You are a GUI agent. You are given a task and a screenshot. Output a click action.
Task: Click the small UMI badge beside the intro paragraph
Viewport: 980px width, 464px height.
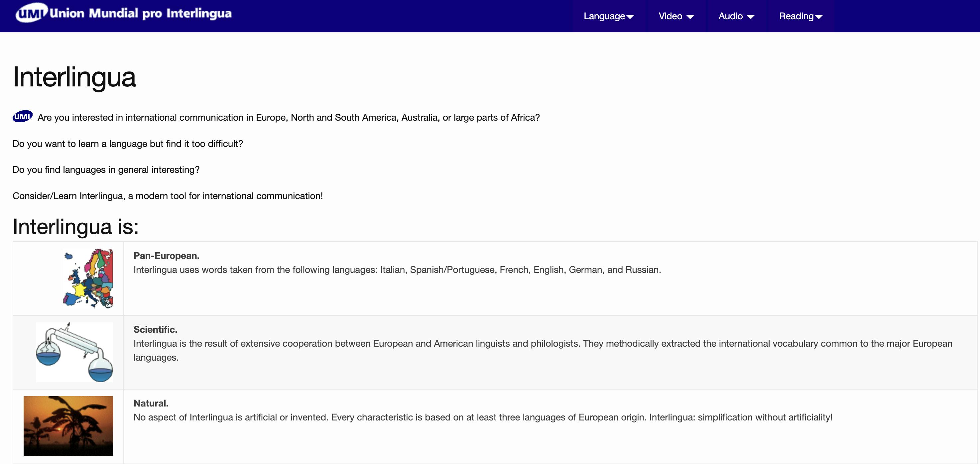tap(23, 116)
